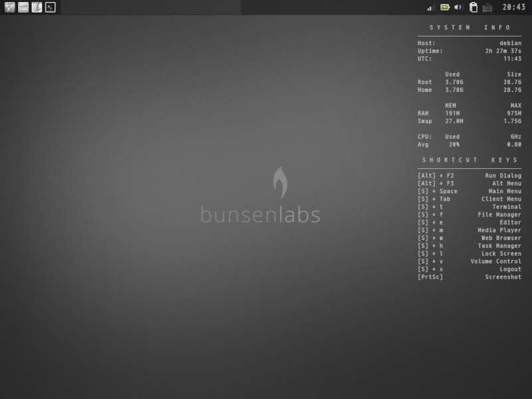
Task: Launch the web browser from the panel
Action: (x=10, y=7)
